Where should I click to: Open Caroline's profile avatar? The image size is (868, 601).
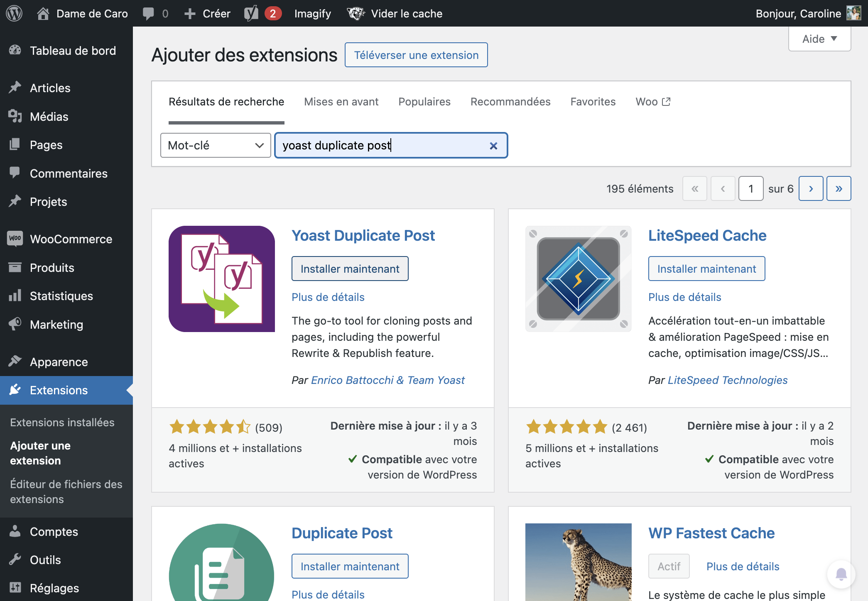coord(854,13)
